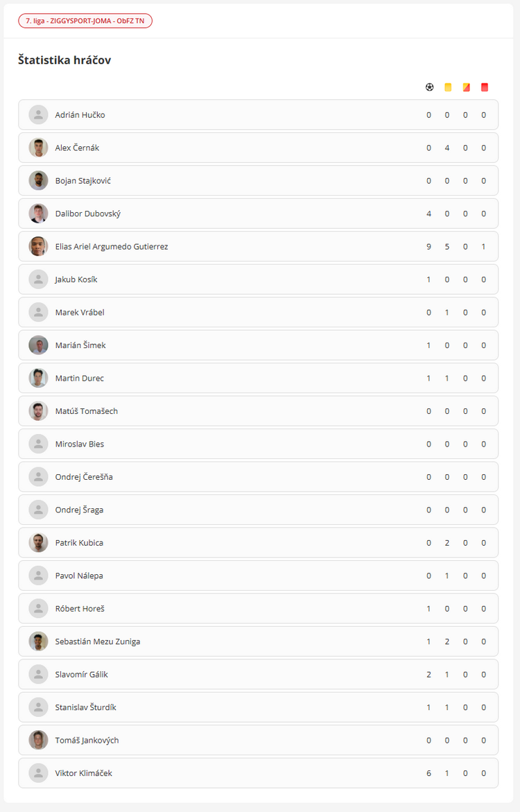The width and height of the screenshot is (520, 812).
Task: Click the Štatistika hráčov heading
Action: tap(64, 60)
